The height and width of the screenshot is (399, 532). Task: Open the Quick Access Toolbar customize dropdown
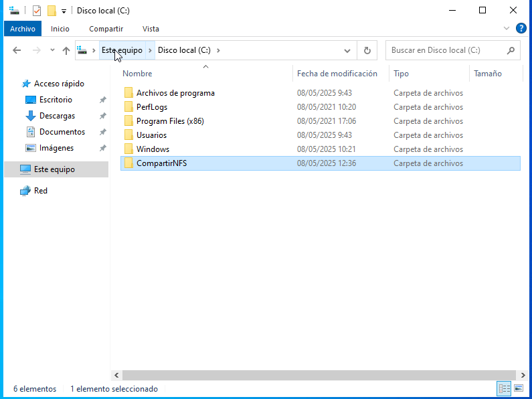pos(64,11)
